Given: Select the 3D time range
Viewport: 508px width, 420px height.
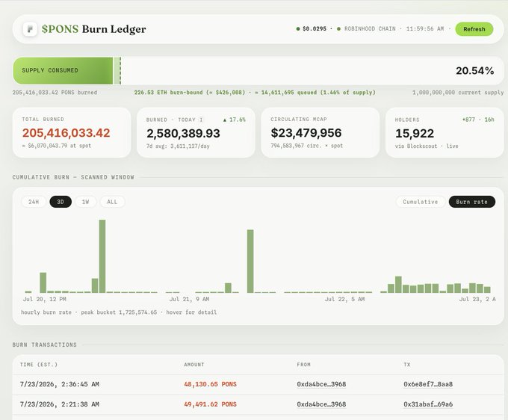Looking at the screenshot, I should tap(61, 202).
